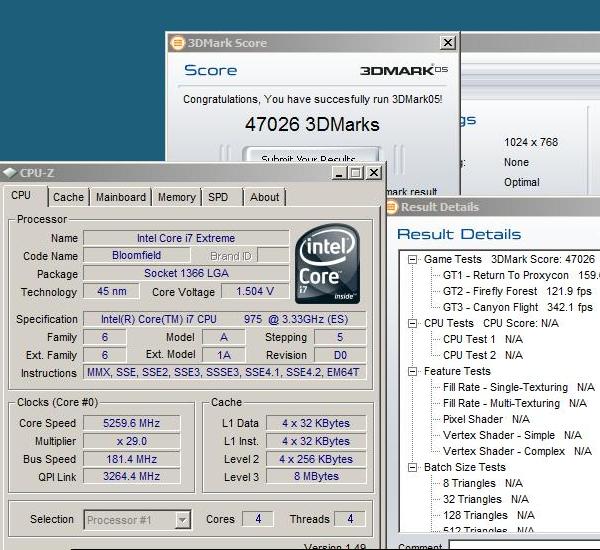Click the Level 3 cache value '8 MBytes'
Viewport: 600px width, 550px height.
[x=316, y=477]
